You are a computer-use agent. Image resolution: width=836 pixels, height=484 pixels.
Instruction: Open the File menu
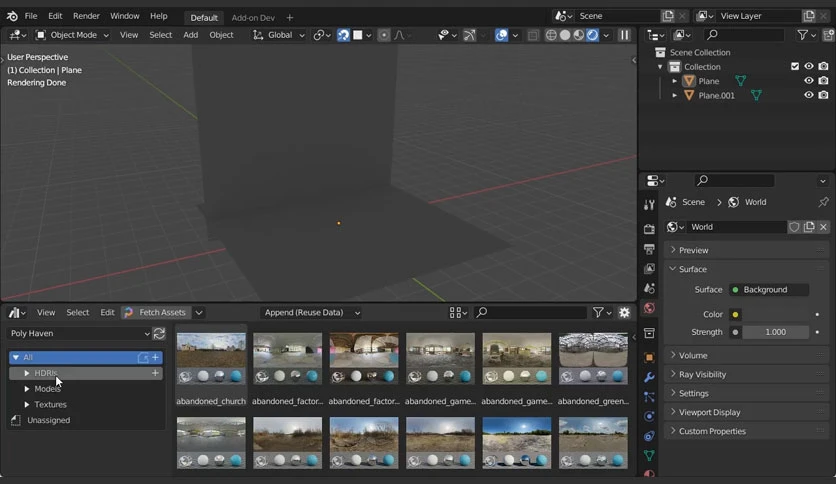31,16
